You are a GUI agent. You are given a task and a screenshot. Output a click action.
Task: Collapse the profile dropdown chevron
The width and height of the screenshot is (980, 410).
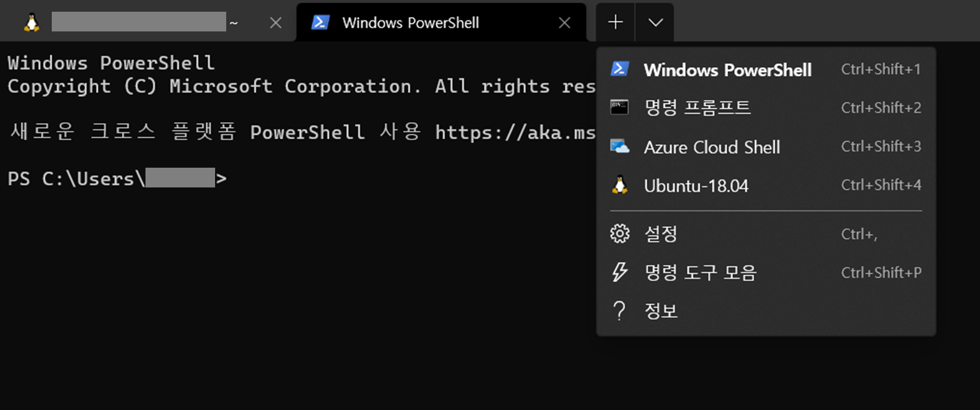click(x=655, y=23)
